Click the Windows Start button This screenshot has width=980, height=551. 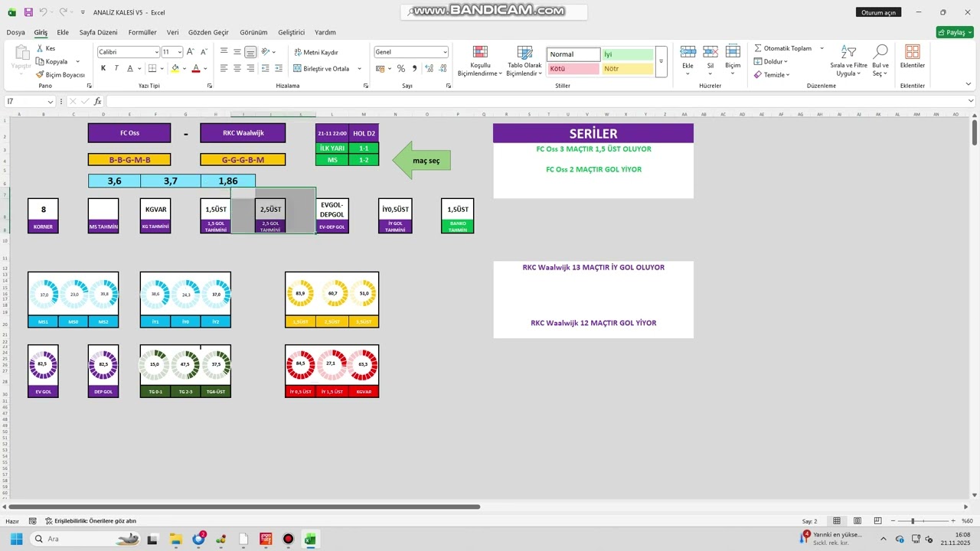(16, 539)
